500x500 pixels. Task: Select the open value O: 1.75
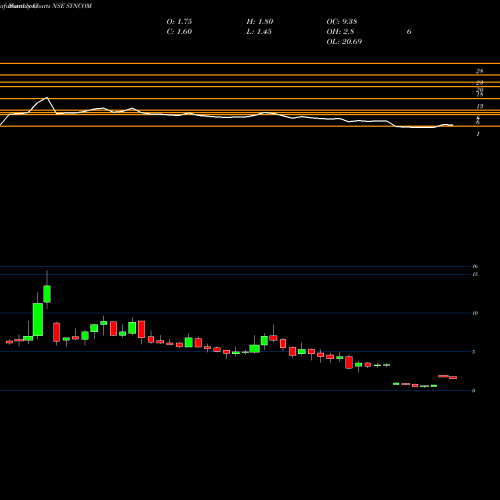click(x=179, y=22)
